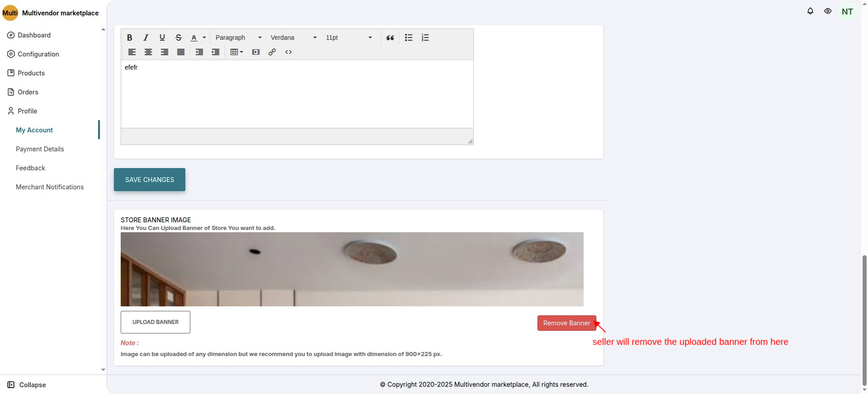Toggle bold formatting in editor

tap(130, 38)
